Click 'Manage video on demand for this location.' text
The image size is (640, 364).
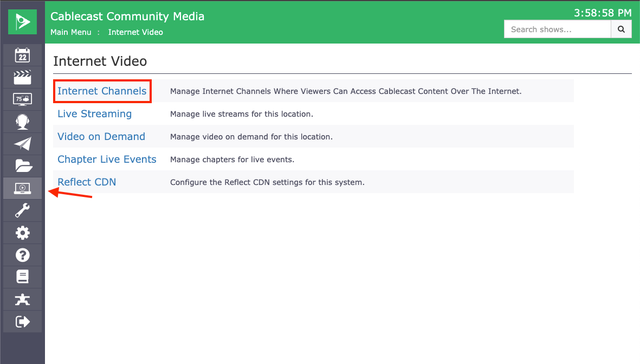[x=251, y=137]
